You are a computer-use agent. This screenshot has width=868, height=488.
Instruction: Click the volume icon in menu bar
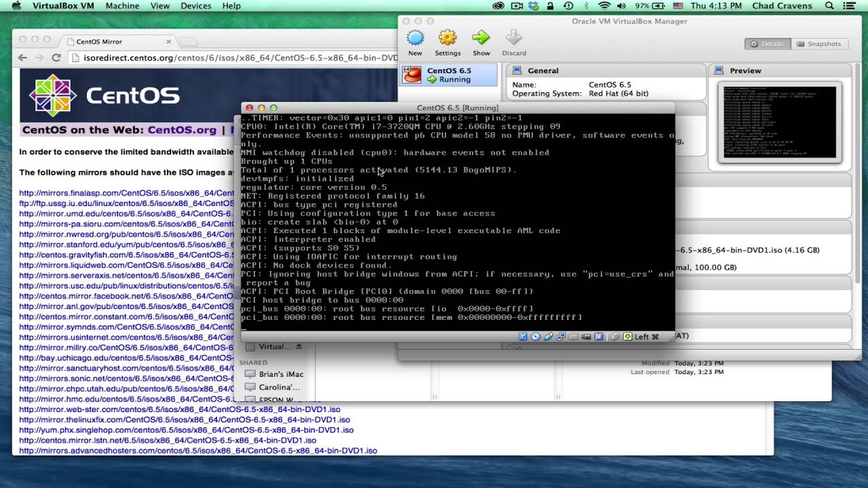click(622, 5)
